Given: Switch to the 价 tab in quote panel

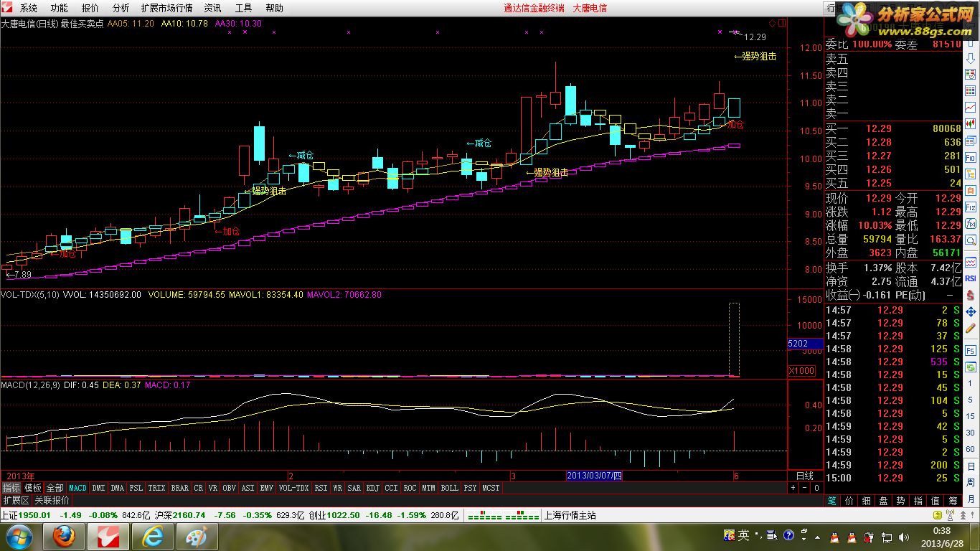Looking at the screenshot, I should 849,501.
